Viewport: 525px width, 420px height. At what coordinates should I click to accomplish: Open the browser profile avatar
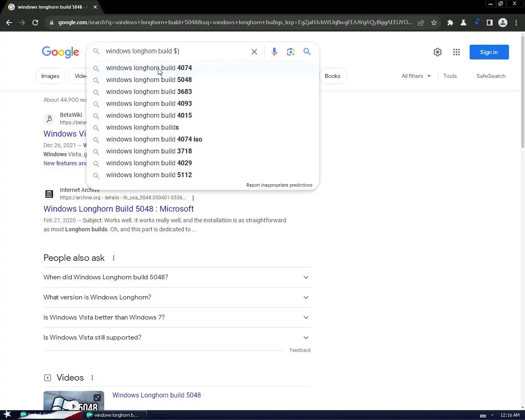[503, 23]
